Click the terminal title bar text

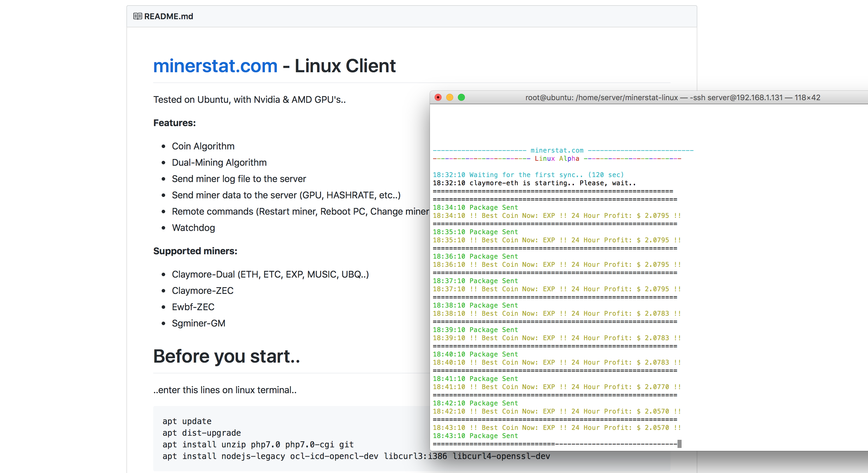point(673,97)
